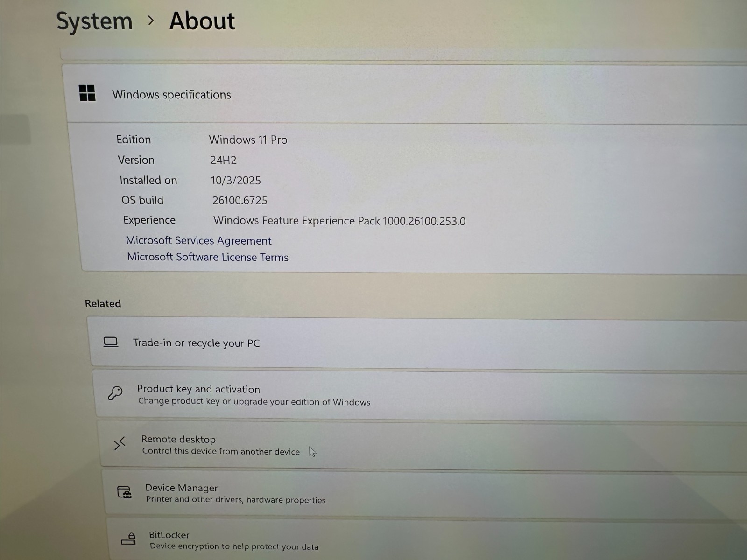
Task: Select the install date 10/3/2025
Action: click(x=236, y=181)
